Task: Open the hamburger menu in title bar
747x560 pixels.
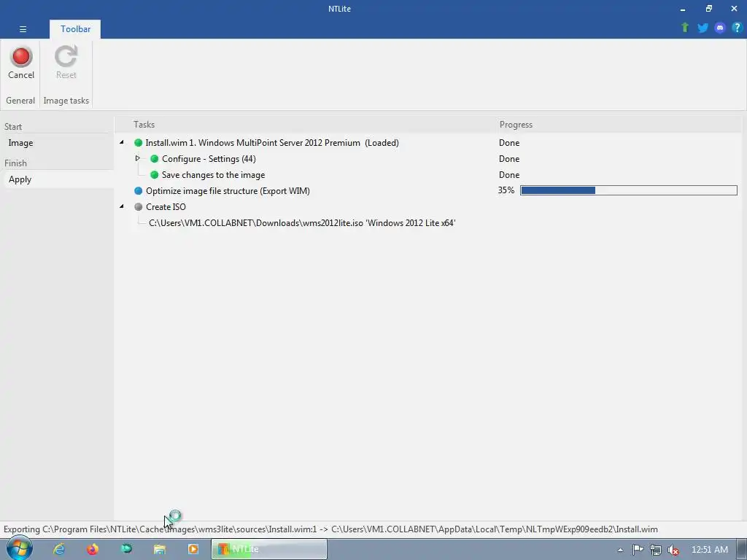Action: (x=23, y=29)
